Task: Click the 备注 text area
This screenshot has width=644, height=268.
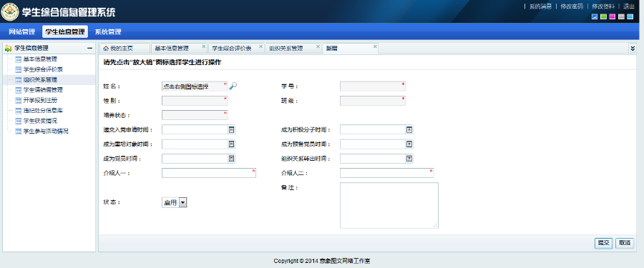Action: tap(389, 205)
